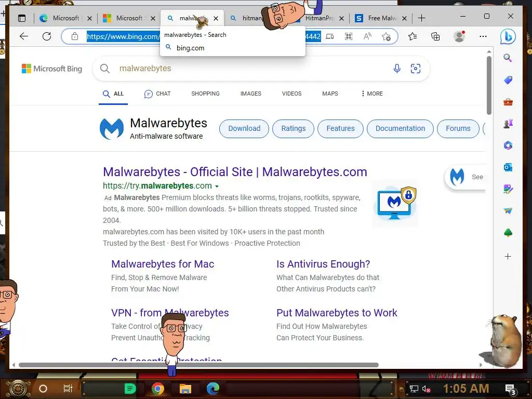Select the VIDEOS search tab

coord(291,94)
